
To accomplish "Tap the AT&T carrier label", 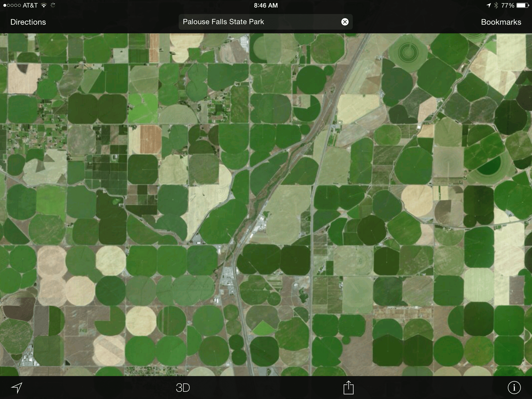I will click(30, 5).
